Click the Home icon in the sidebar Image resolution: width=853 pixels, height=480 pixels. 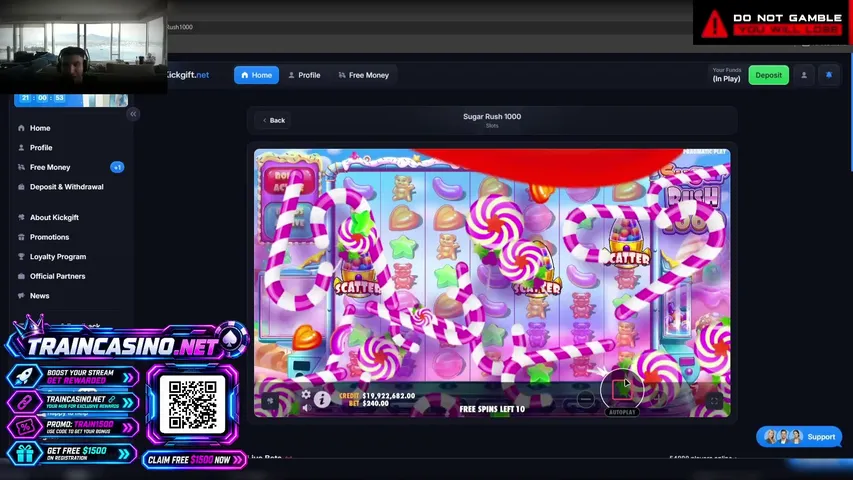(21, 128)
